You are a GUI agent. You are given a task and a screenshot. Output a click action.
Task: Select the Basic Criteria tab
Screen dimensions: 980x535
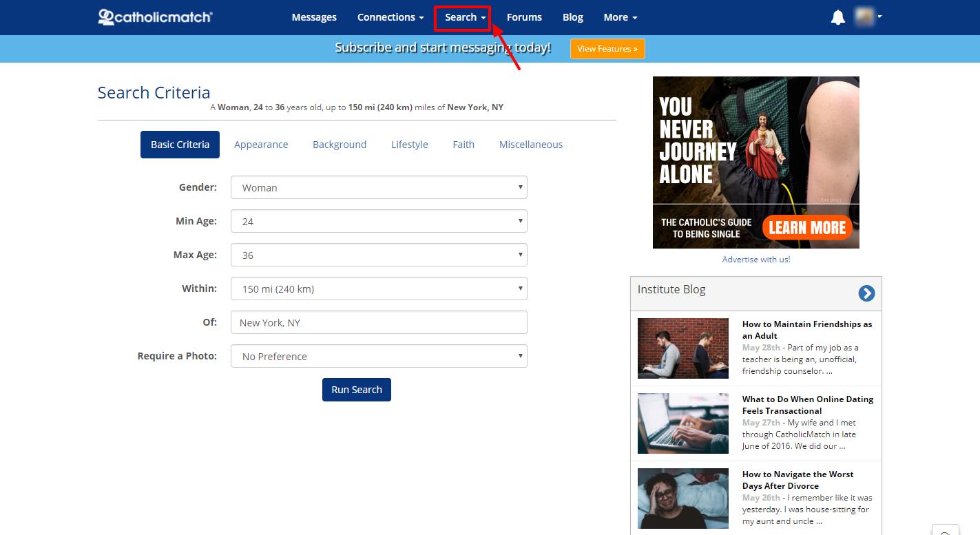[180, 145]
